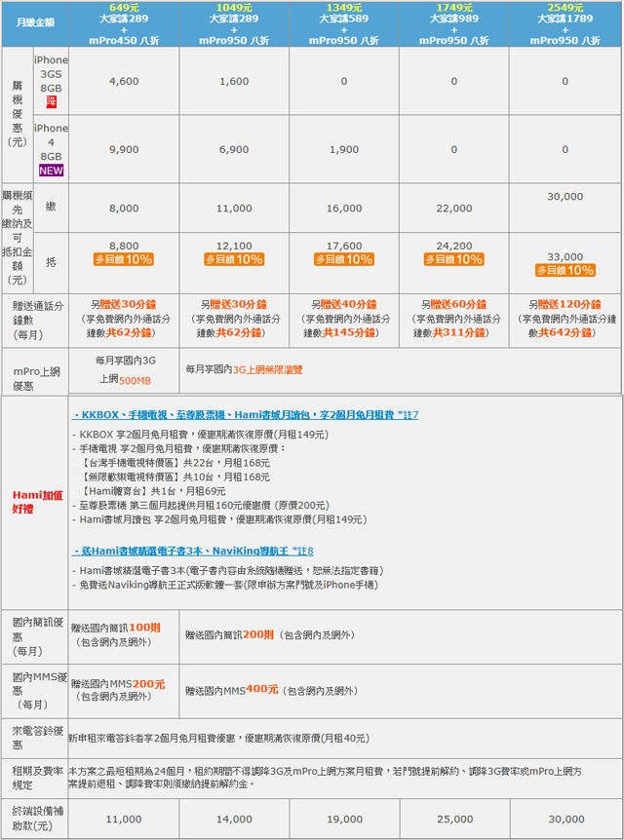
Task: Click the deductible amount 24,200
Action: (x=454, y=246)
